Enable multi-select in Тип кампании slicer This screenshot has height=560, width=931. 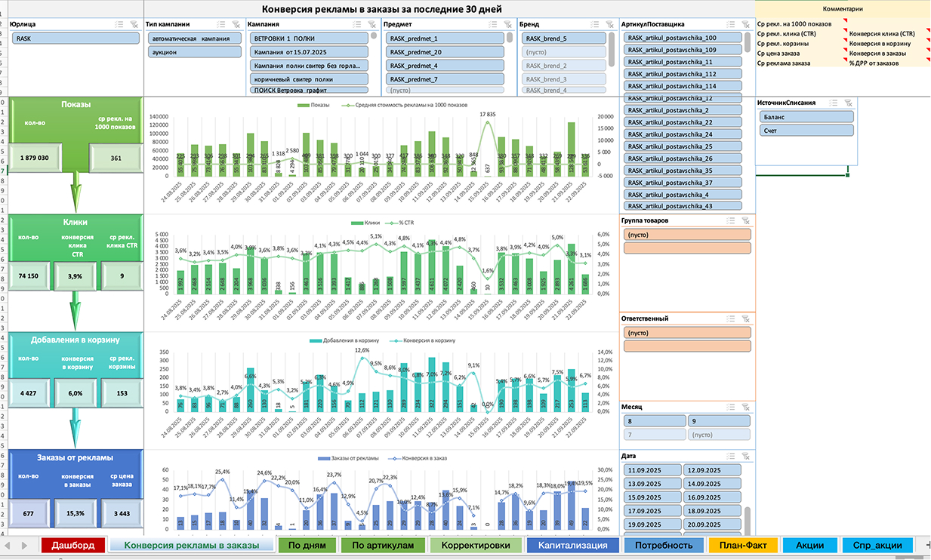220,24
